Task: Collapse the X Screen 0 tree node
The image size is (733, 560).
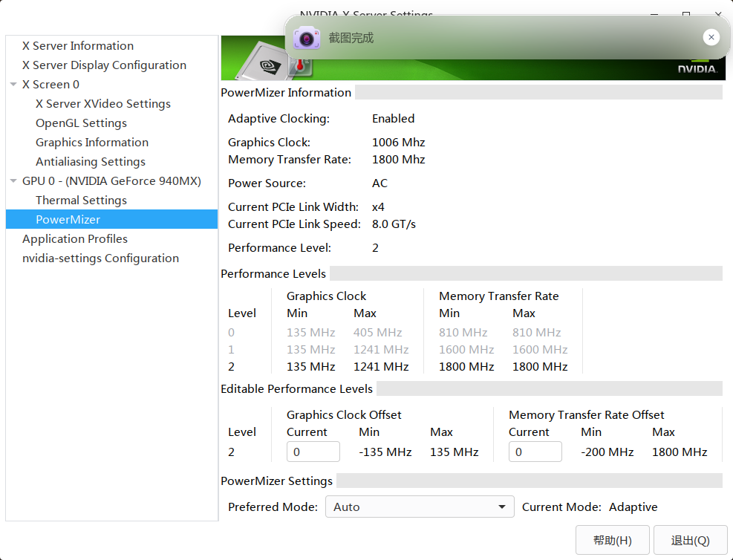Action: click(13, 85)
